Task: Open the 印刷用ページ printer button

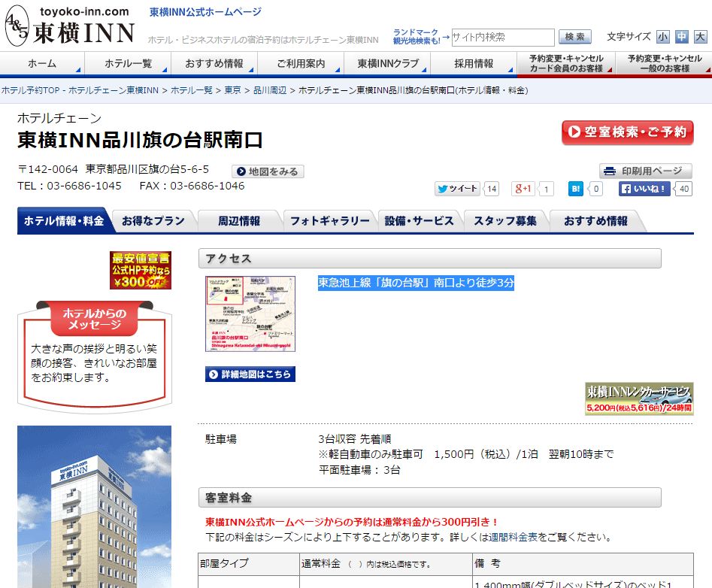Action: point(646,171)
